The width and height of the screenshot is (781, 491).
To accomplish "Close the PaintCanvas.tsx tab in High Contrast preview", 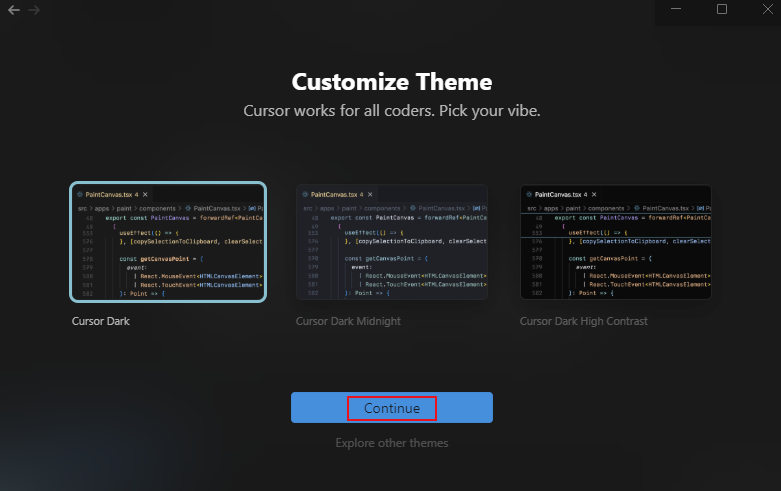I will (x=595, y=194).
